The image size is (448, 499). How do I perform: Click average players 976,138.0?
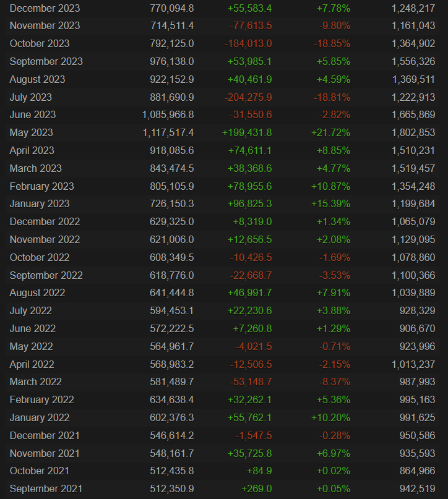pyautogui.click(x=172, y=61)
